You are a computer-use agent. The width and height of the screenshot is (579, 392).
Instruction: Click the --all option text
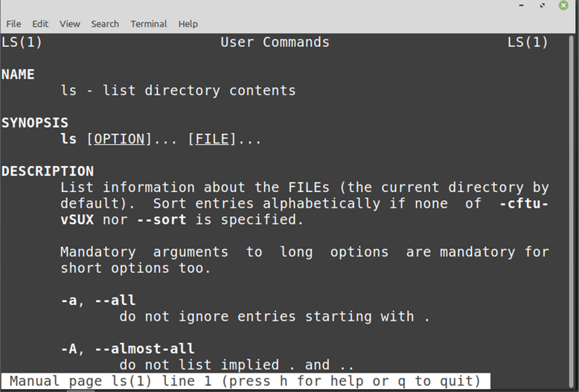coord(115,301)
